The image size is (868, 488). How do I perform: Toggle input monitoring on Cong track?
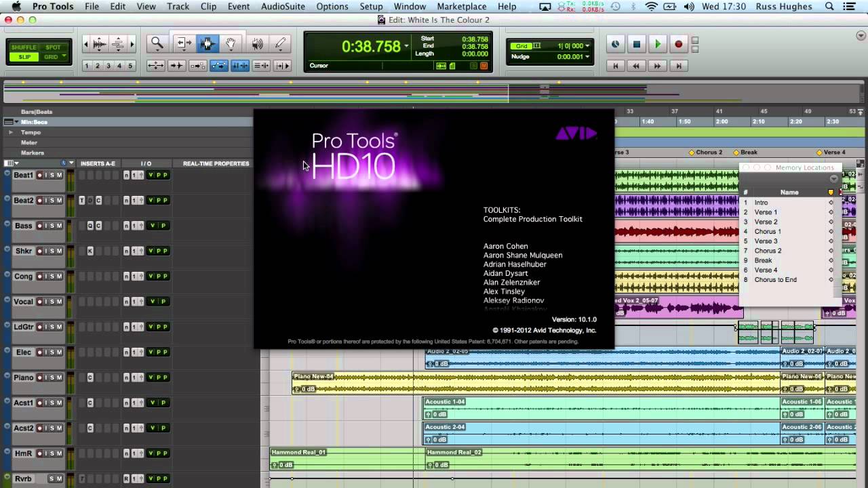click(46, 277)
